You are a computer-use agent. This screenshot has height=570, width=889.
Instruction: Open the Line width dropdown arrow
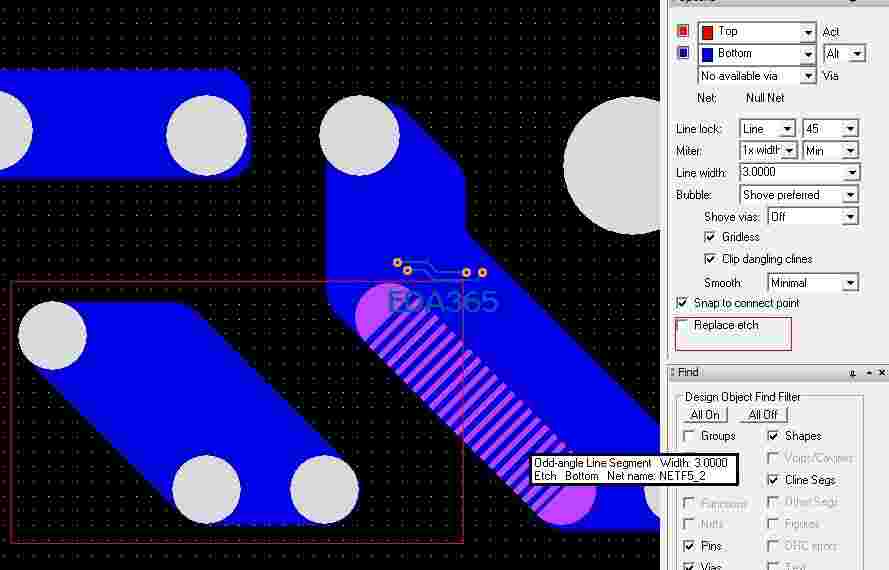(852, 172)
